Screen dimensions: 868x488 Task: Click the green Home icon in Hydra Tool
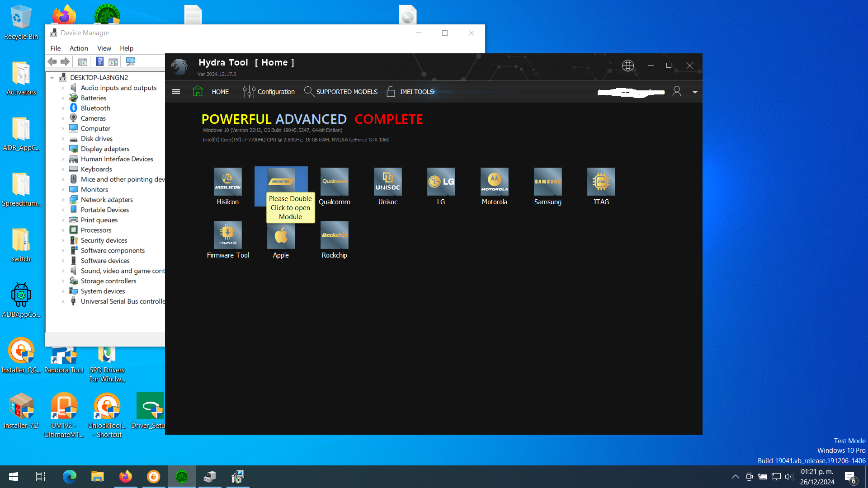point(198,91)
